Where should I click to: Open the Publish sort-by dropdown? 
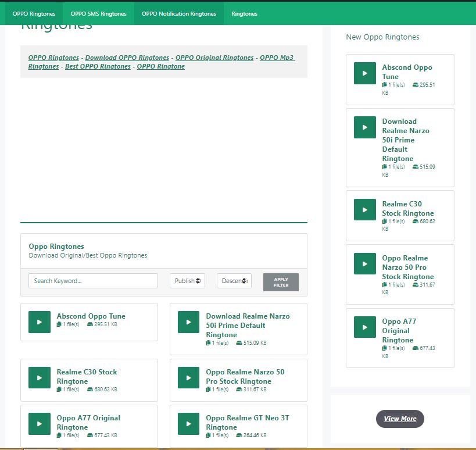tap(187, 281)
